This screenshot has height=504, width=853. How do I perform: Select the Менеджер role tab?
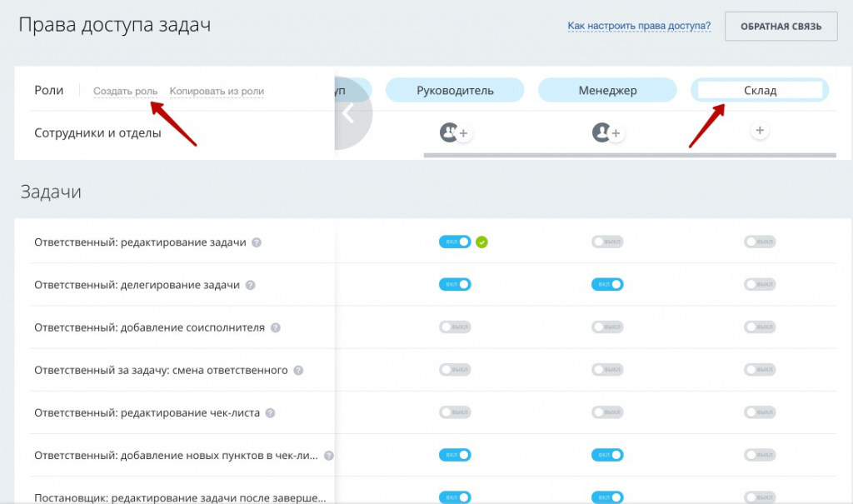607,90
